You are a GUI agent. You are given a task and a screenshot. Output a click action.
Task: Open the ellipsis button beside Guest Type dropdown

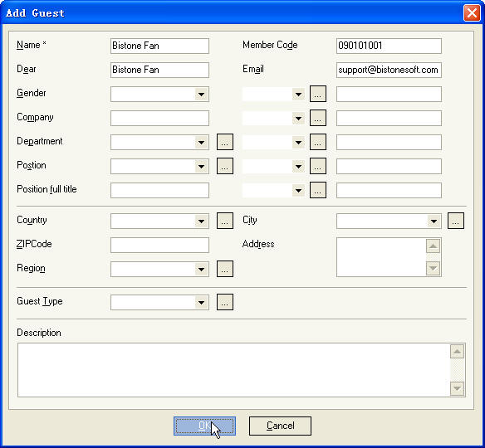click(225, 302)
